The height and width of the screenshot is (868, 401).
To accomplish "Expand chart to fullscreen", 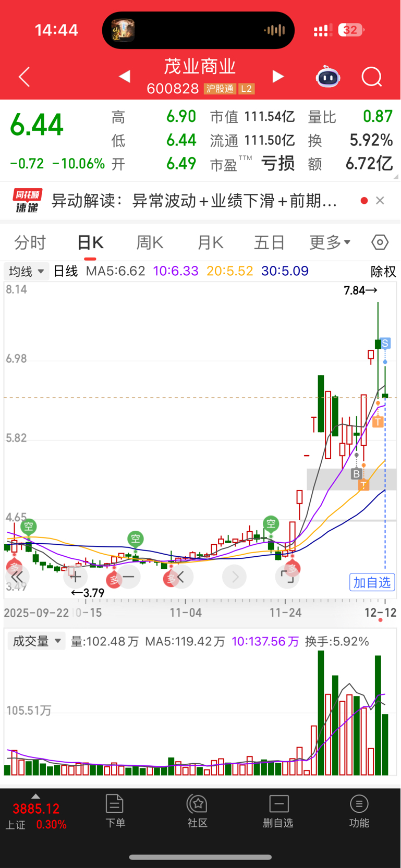I will click(x=287, y=577).
